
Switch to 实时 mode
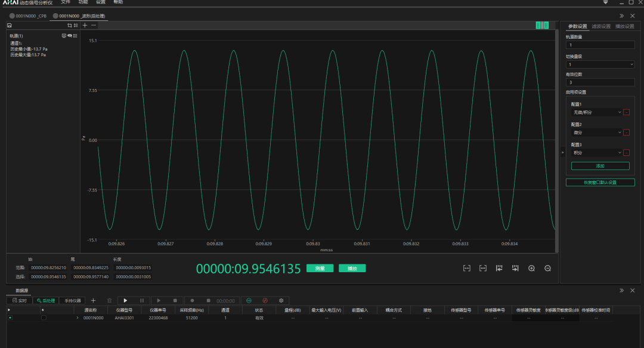click(x=20, y=301)
